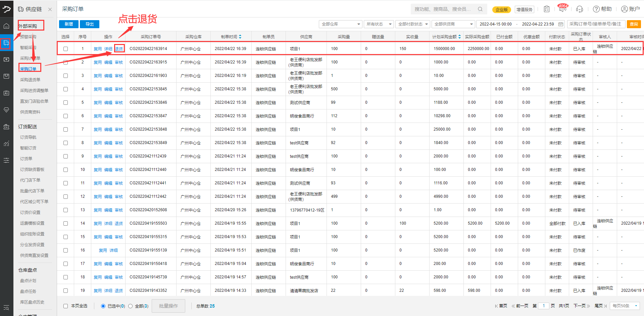The width and height of the screenshot is (644, 316).
Task: Open the member card icon in the sidebar
Action: 6,93
